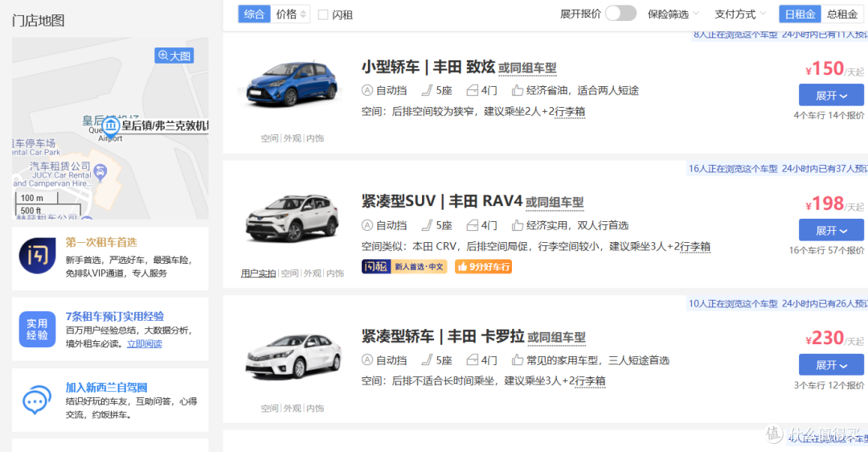Open the 第一次租车首选 promotion

(x=101, y=242)
